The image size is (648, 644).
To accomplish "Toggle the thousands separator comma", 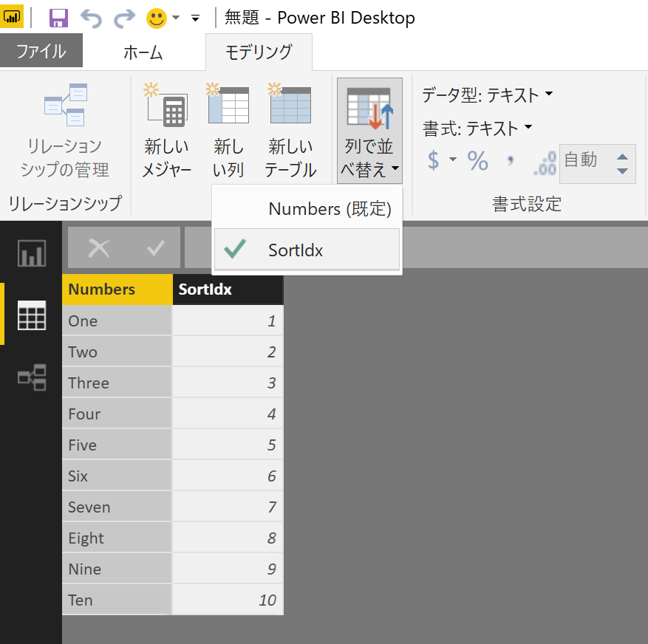I will point(511,161).
